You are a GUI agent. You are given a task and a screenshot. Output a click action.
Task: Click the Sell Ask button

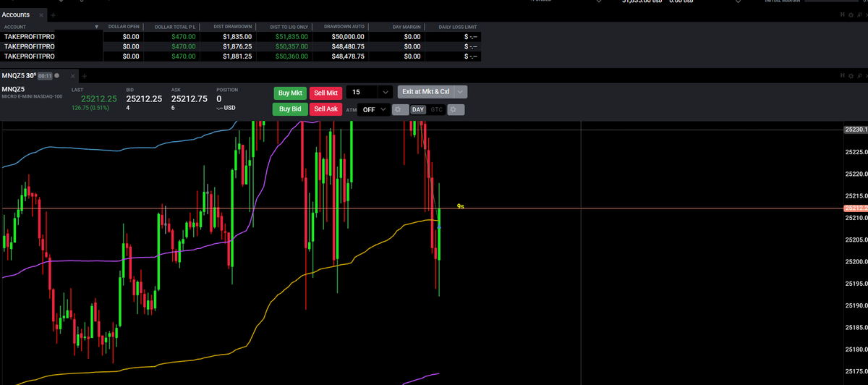[326, 109]
